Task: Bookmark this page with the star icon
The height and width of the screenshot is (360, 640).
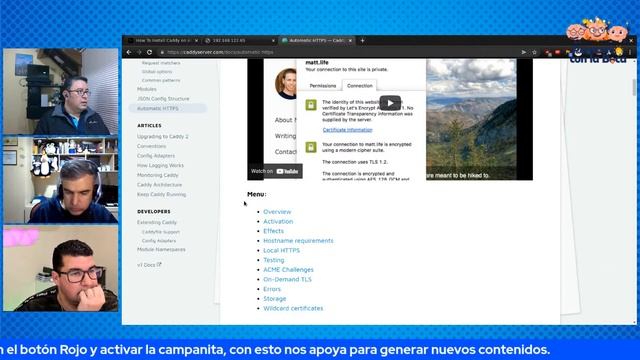Action: pos(534,52)
